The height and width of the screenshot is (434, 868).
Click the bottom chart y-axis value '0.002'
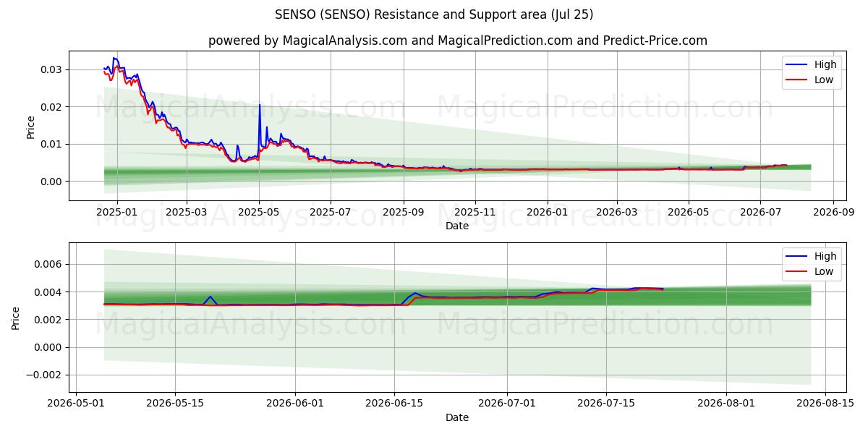[x=49, y=320]
